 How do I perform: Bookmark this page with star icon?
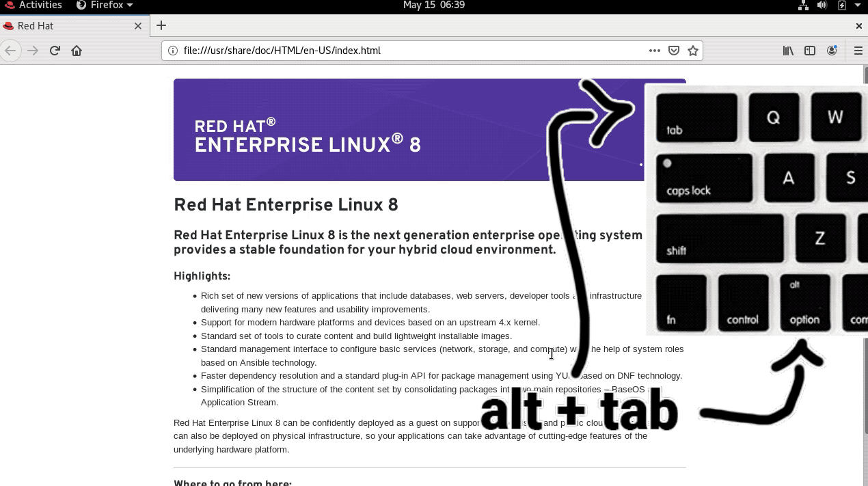tap(693, 51)
